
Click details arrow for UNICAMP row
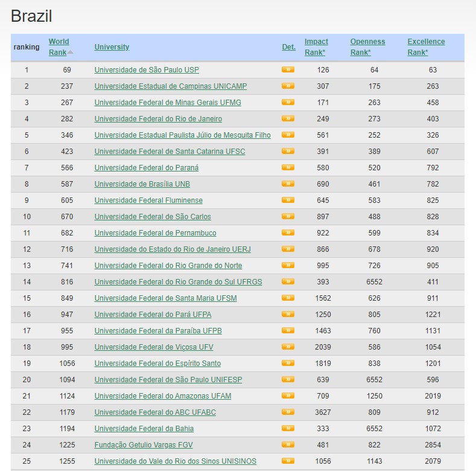[288, 86]
